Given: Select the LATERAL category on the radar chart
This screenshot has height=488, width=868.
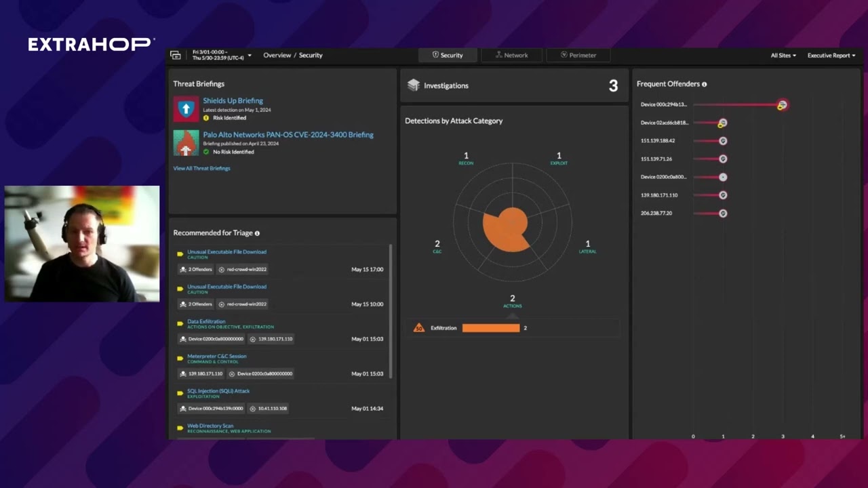Looking at the screenshot, I should pyautogui.click(x=587, y=247).
